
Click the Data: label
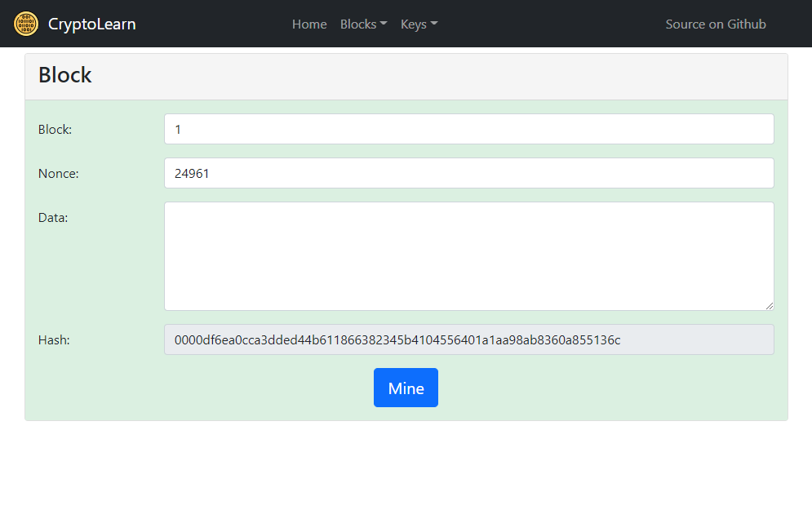(x=53, y=217)
